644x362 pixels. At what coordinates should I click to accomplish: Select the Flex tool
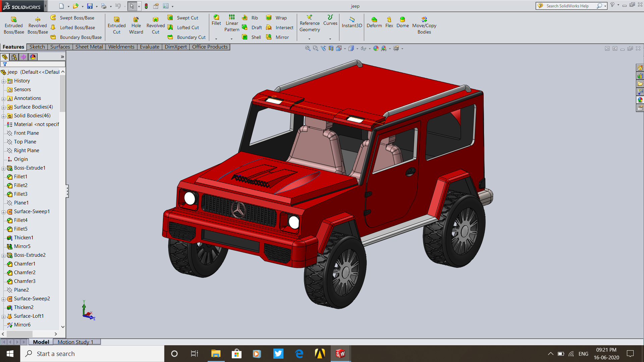pyautogui.click(x=389, y=22)
